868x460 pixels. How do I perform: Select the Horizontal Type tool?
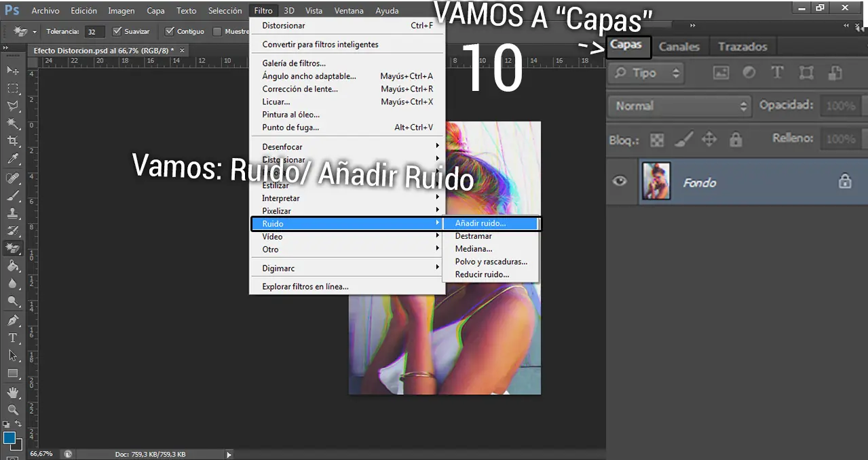[13, 338]
